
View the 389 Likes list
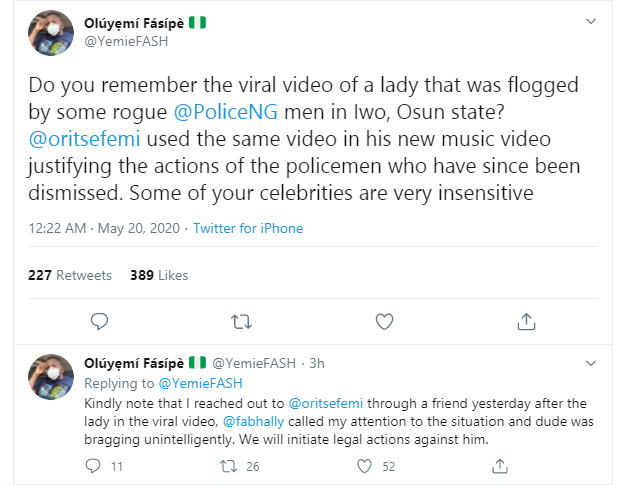(159, 275)
